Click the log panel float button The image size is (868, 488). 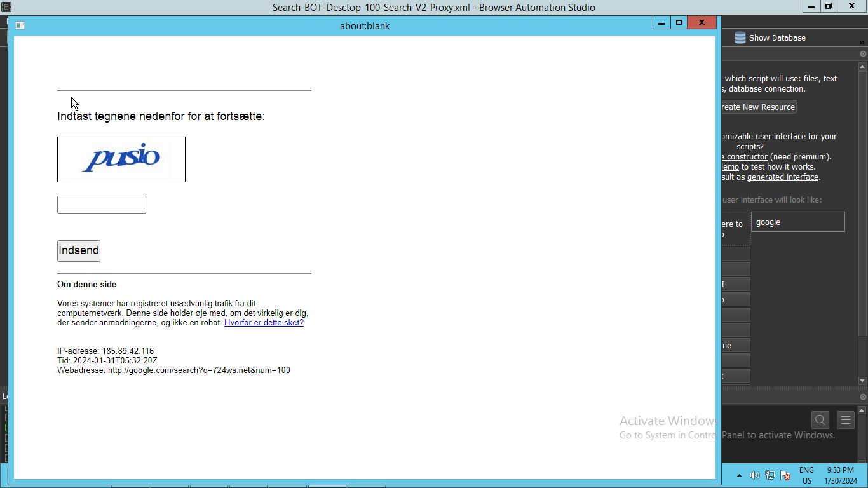[x=863, y=396]
